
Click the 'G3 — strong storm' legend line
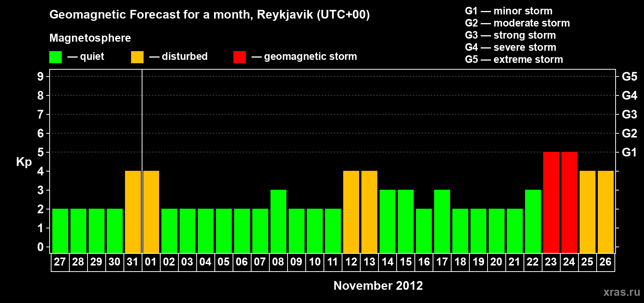[510, 35]
